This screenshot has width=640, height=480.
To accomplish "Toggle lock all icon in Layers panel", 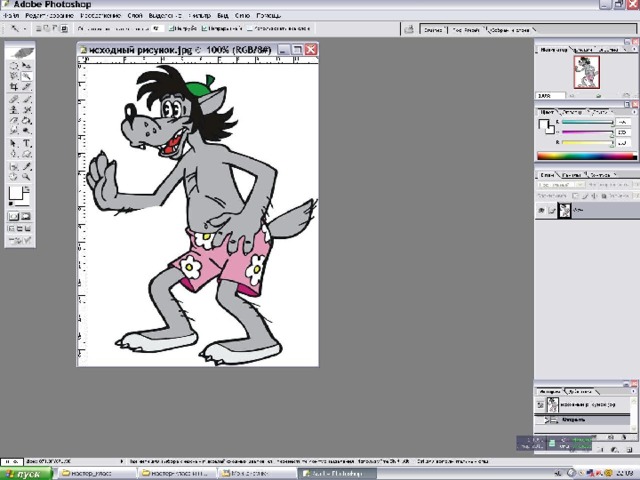I will 604,196.
